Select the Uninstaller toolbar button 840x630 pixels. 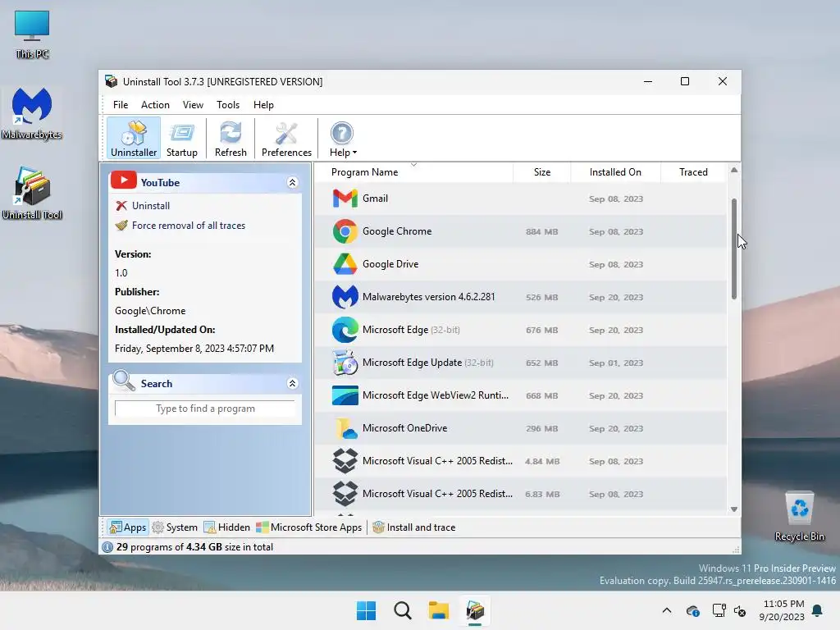(x=134, y=138)
